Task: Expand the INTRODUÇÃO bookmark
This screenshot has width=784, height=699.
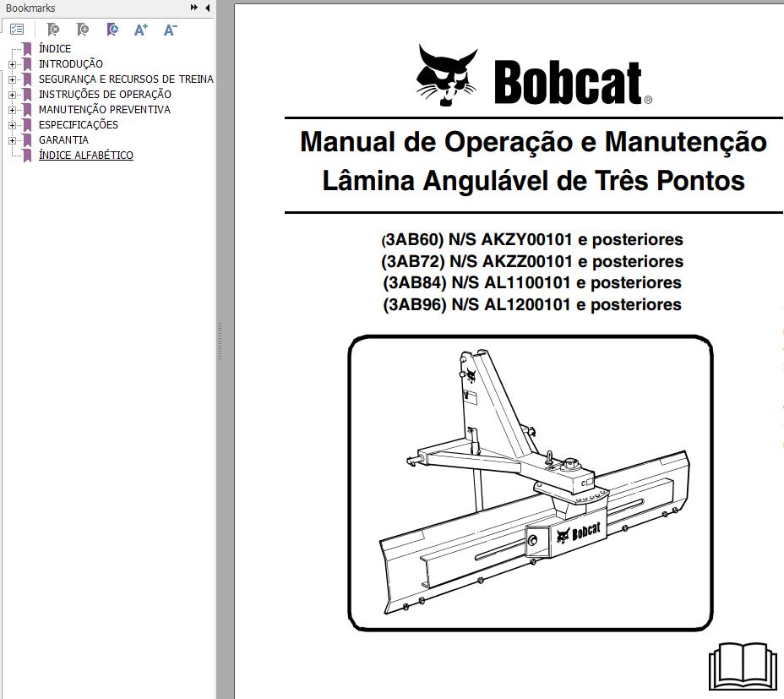Action: (13, 64)
